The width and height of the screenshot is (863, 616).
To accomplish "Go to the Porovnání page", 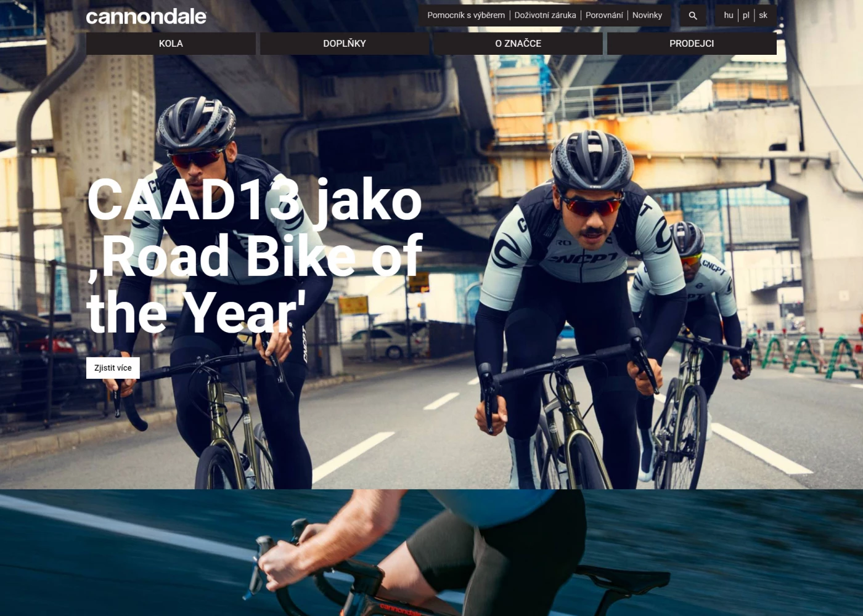I will tap(604, 15).
